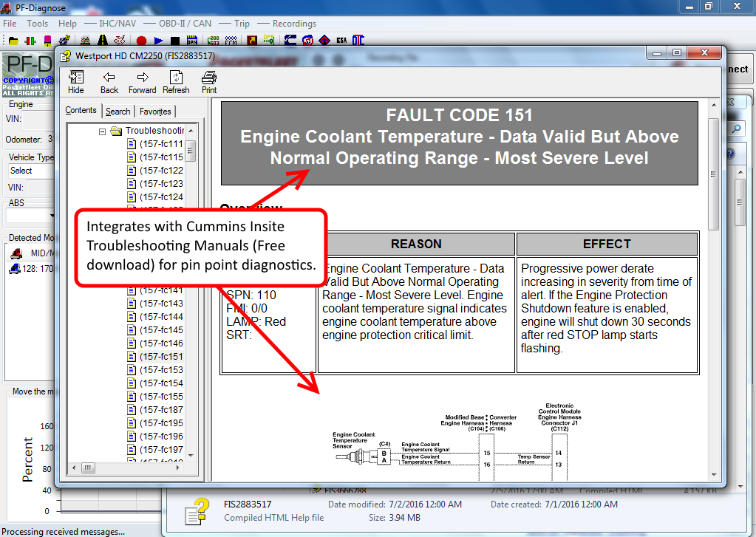This screenshot has height=537, width=756.
Task: Open file with the yellow folder toolbar icon
Action: (x=13, y=41)
